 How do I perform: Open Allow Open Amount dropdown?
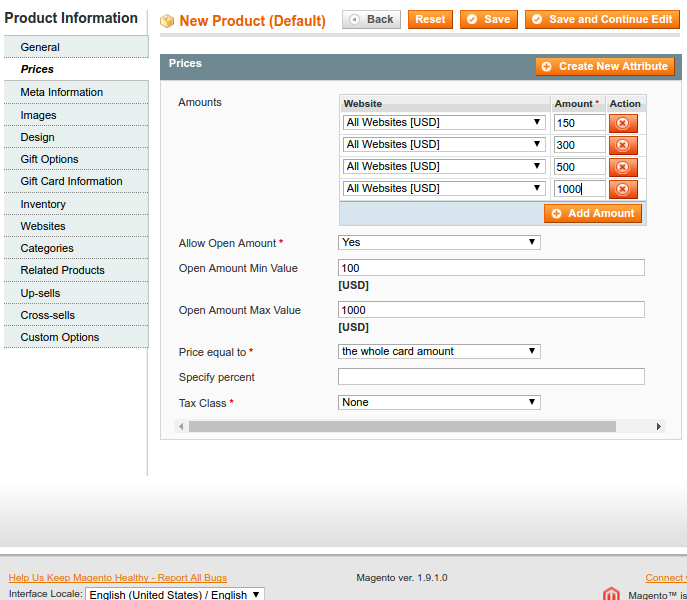click(439, 242)
